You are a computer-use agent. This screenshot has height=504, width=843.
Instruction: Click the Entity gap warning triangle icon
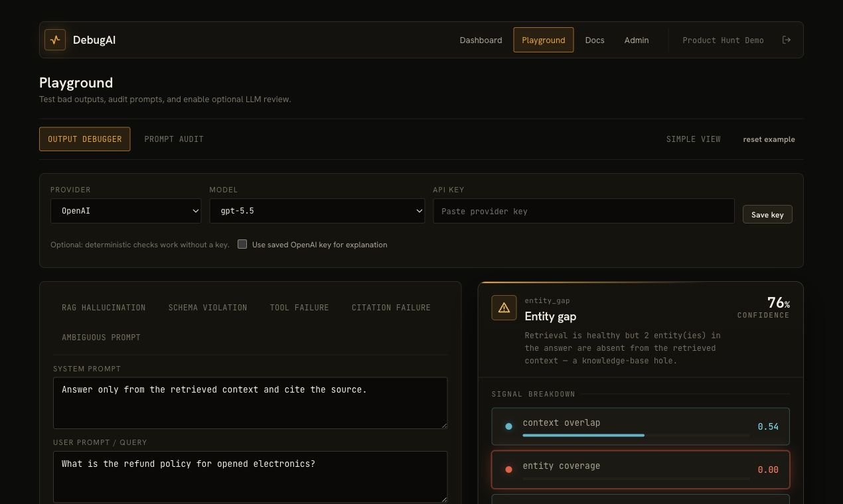tap(504, 308)
